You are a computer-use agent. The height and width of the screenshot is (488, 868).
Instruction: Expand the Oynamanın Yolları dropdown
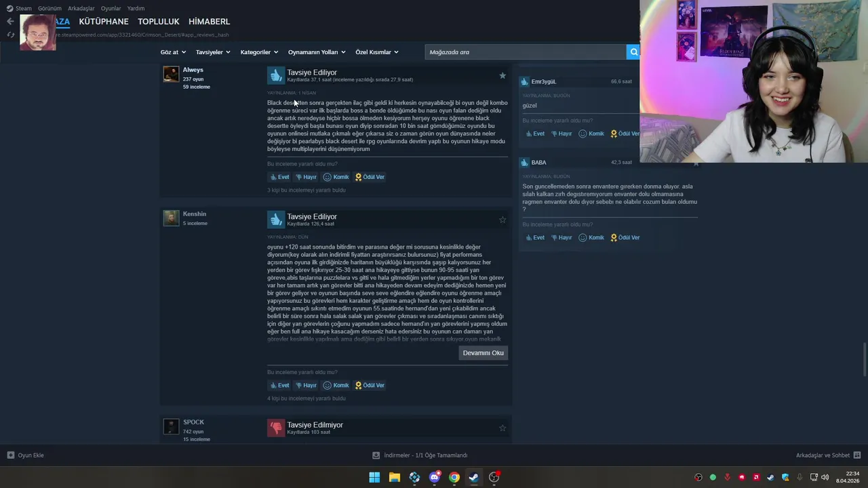point(317,52)
